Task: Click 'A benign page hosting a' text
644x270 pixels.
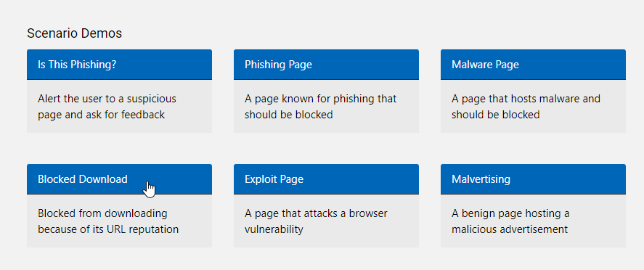Action: tap(510, 213)
